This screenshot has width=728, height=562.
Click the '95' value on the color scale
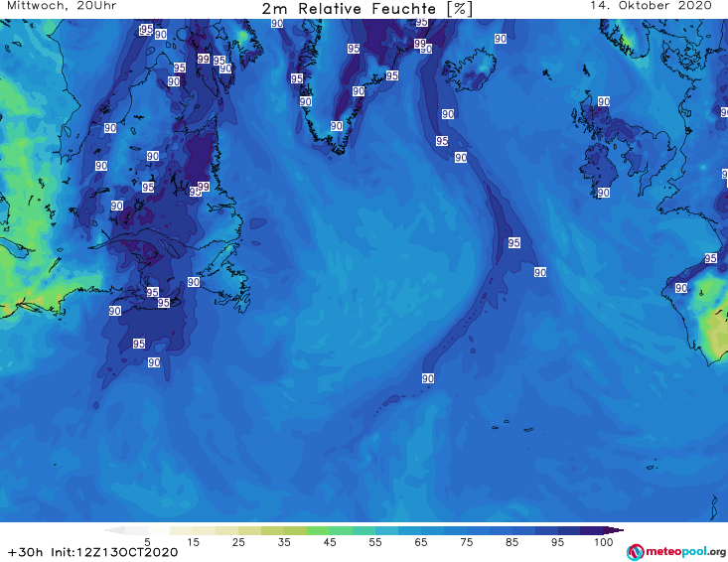557,542
